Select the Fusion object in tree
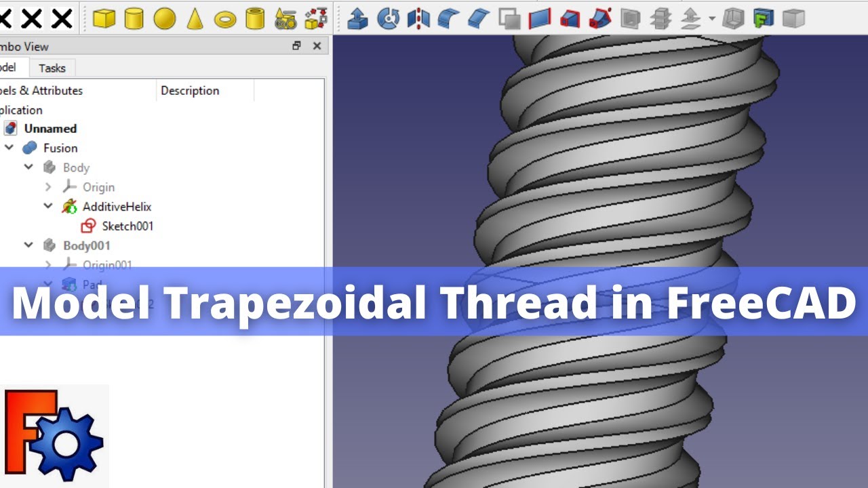 tap(60, 148)
